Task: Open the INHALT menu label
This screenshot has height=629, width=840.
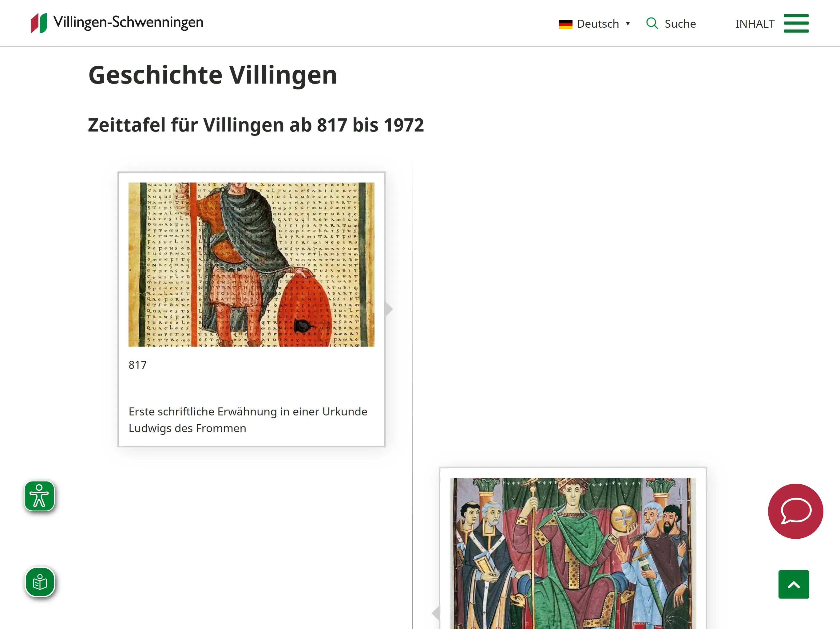Action: coord(755,24)
